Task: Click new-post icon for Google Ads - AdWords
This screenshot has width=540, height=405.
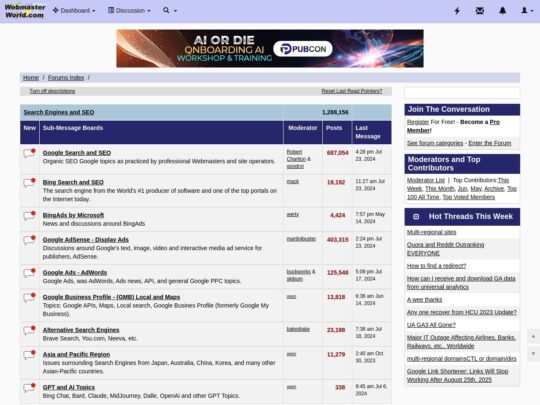Action: tap(30, 273)
